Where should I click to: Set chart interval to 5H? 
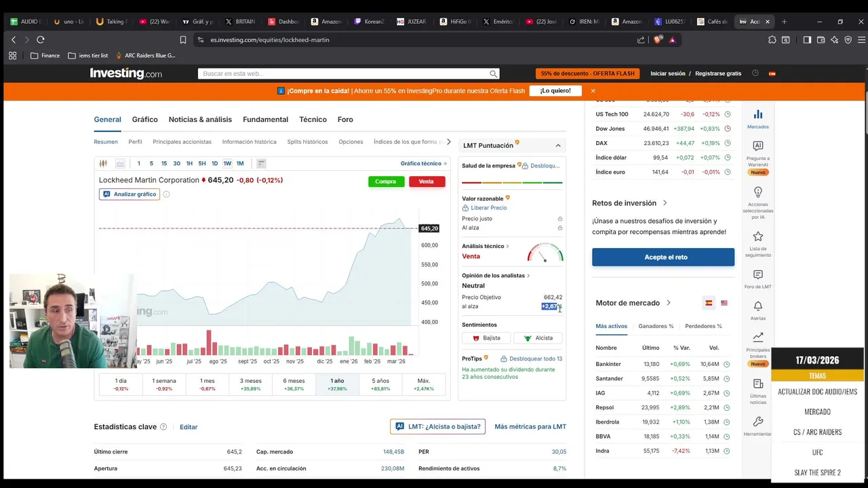pos(202,163)
